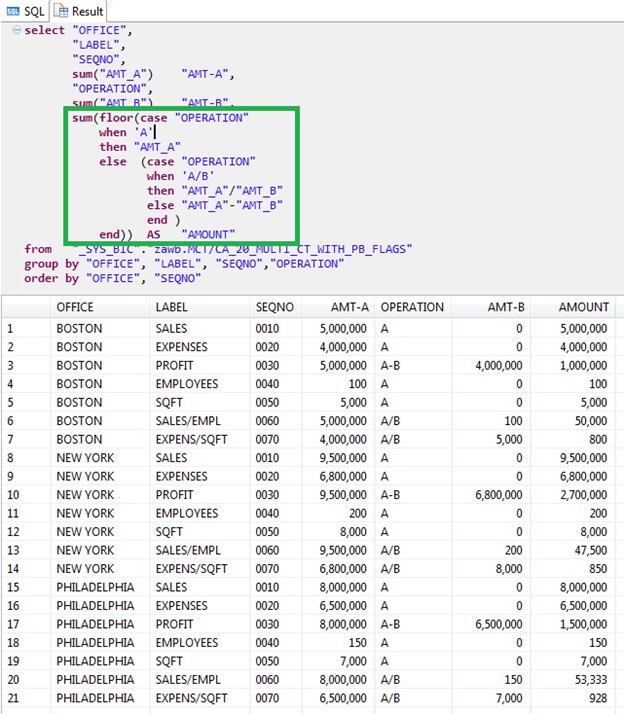Click the AMOUNT column header

pos(583,307)
